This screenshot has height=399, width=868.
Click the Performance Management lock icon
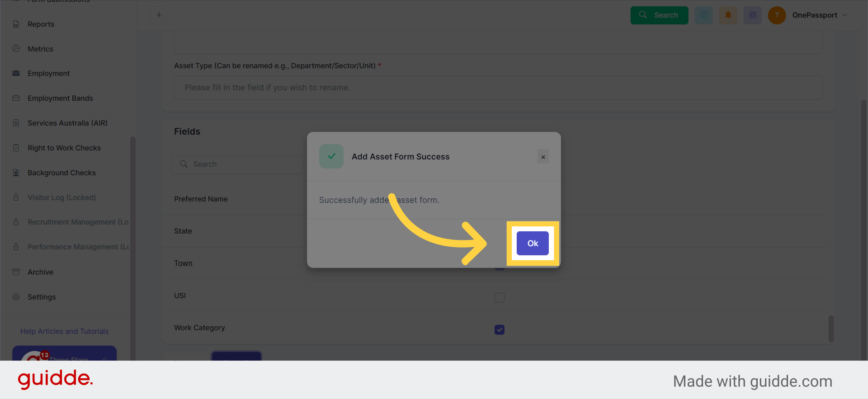coord(16,247)
